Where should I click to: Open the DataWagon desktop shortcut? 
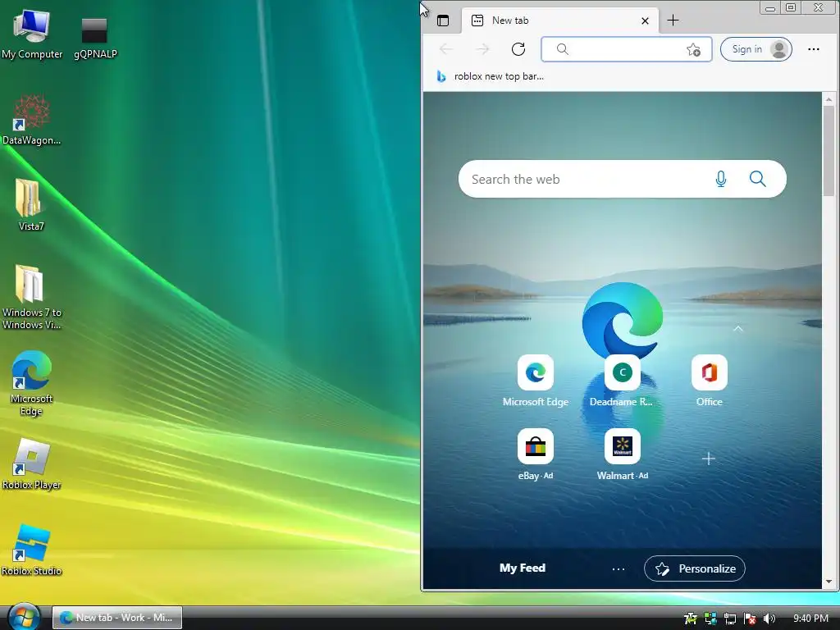coord(32,120)
